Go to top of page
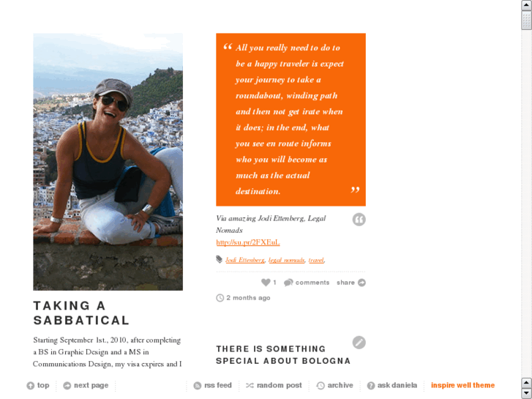Screen dimensions: 532x399 coord(37,385)
